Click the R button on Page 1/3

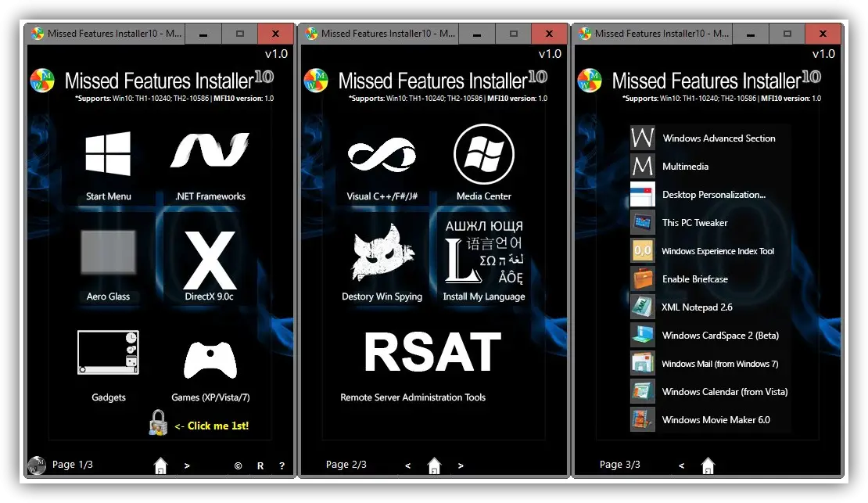260,466
